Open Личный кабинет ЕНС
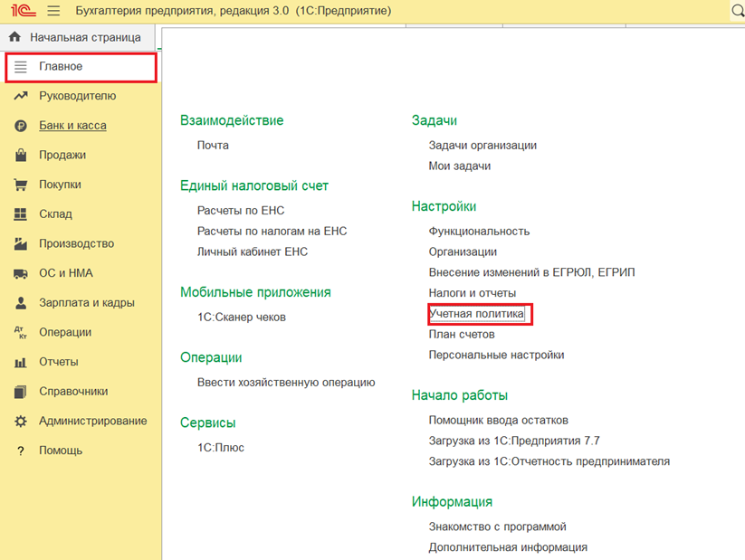Screen dimensions: 745x560 253,252
